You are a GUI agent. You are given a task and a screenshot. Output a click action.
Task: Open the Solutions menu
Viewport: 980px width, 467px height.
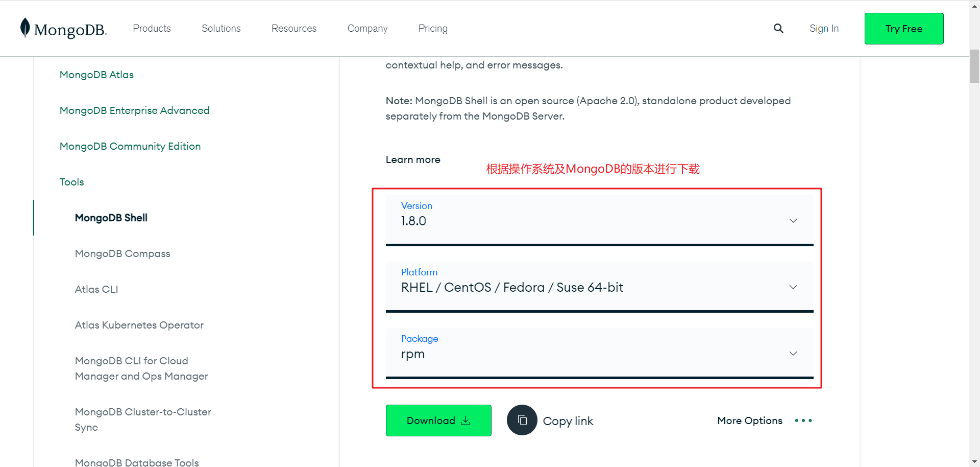tap(220, 28)
